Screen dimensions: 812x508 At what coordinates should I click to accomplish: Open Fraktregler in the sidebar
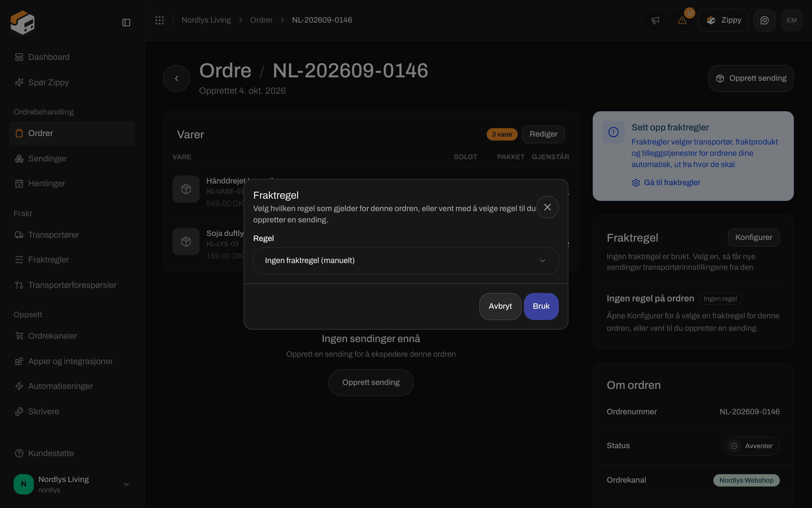pyautogui.click(x=72, y=260)
